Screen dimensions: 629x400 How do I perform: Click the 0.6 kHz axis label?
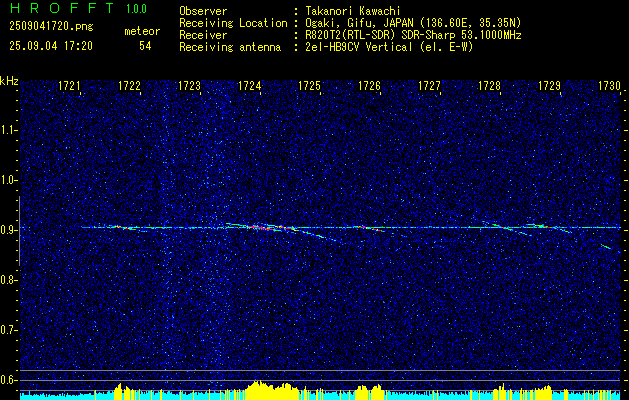pyautogui.click(x=8, y=380)
